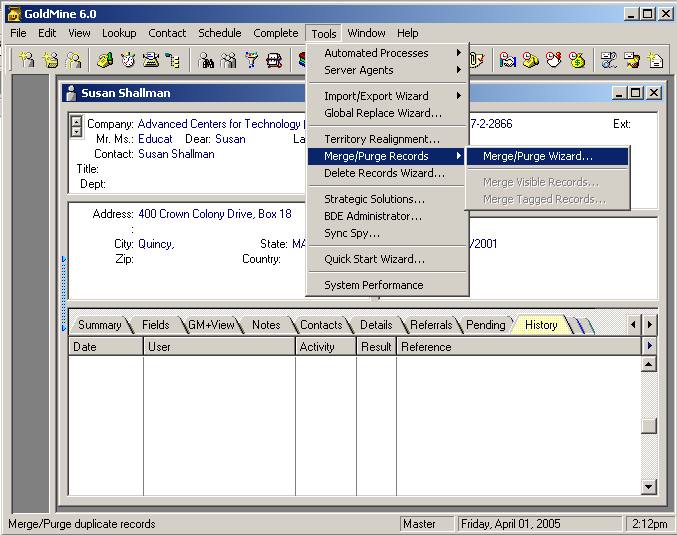Click the new document sparkle icon
Image resolution: width=677 pixels, height=535 pixels.
point(655,60)
